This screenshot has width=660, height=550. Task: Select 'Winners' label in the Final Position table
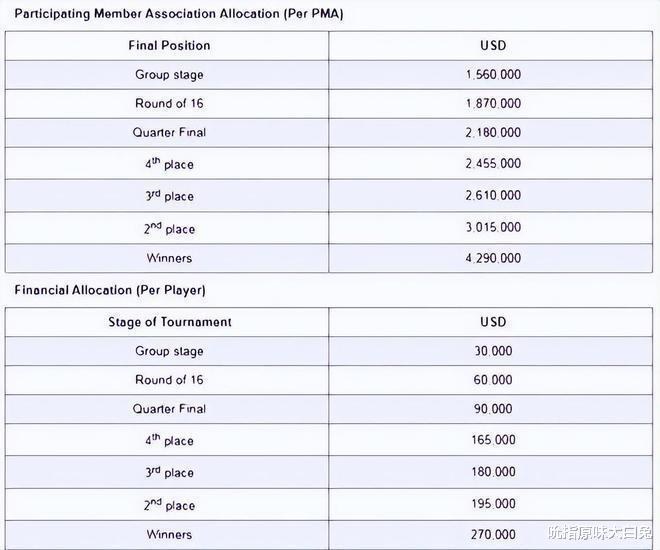169,258
